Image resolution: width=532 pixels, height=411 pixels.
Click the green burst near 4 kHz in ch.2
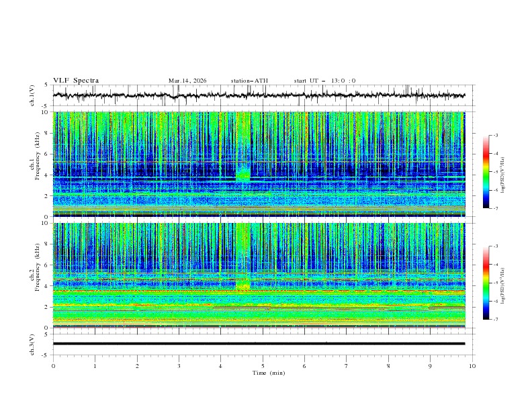coord(243,284)
